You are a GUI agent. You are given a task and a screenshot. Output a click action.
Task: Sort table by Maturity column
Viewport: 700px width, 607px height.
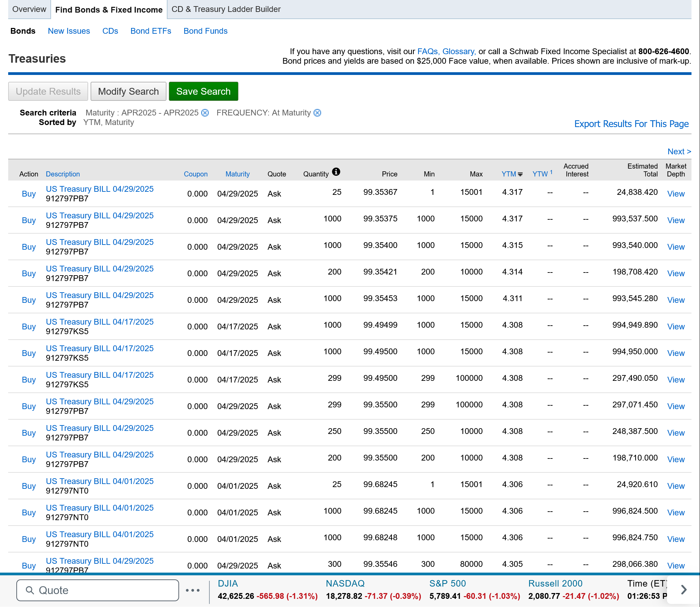pyautogui.click(x=237, y=174)
